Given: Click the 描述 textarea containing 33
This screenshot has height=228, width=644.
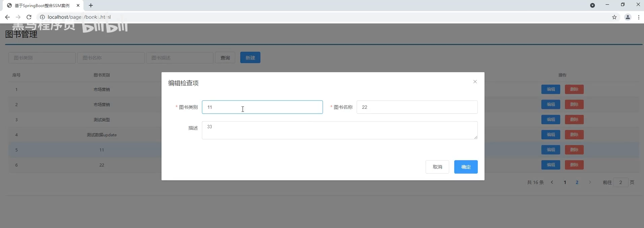Looking at the screenshot, I should [x=339, y=130].
